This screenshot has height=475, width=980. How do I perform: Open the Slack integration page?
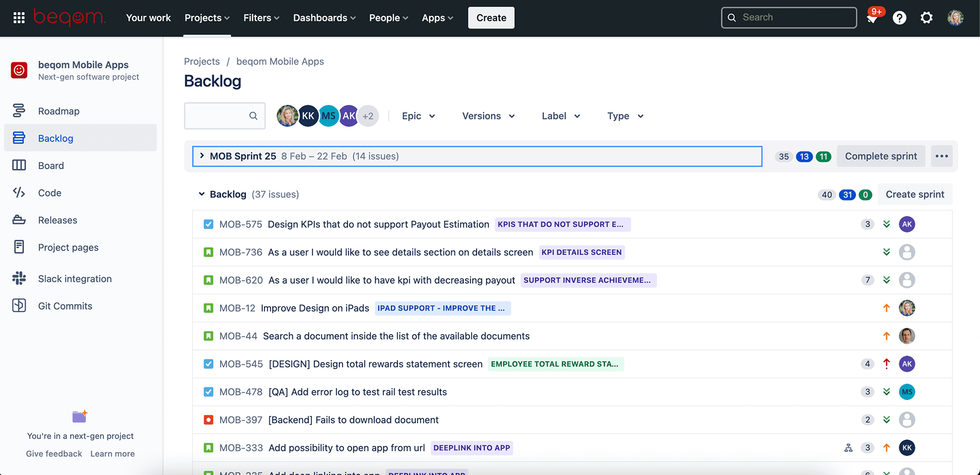pos(75,279)
